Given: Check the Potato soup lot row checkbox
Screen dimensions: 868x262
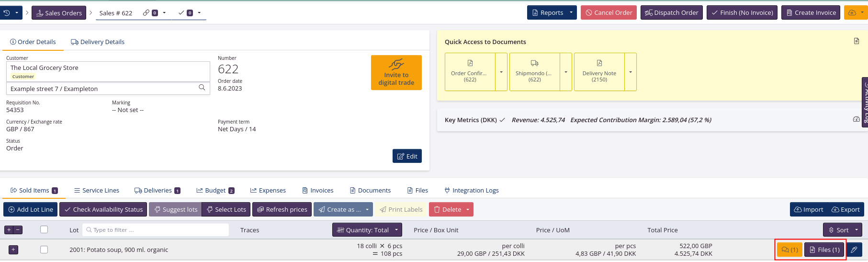Looking at the screenshot, I should [44, 250].
